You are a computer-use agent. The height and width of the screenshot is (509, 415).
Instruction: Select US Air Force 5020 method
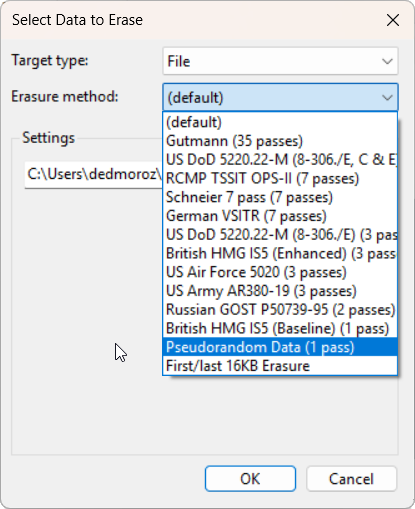[280, 272]
